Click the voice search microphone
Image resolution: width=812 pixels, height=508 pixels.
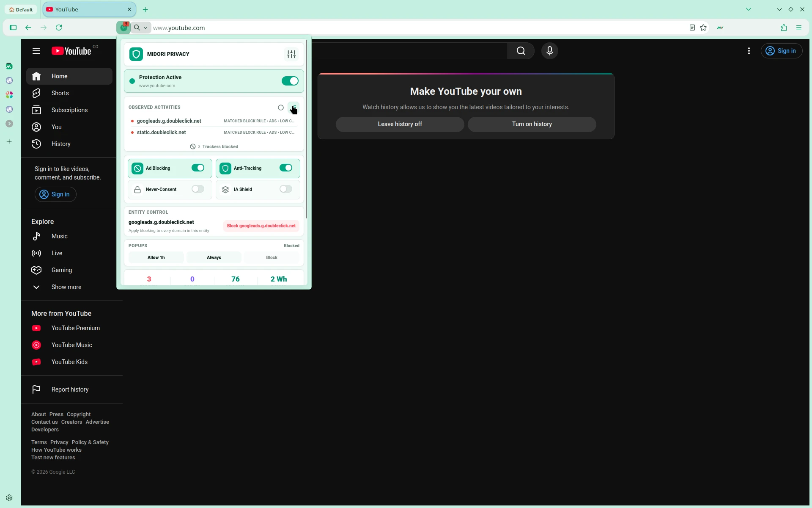click(x=550, y=51)
